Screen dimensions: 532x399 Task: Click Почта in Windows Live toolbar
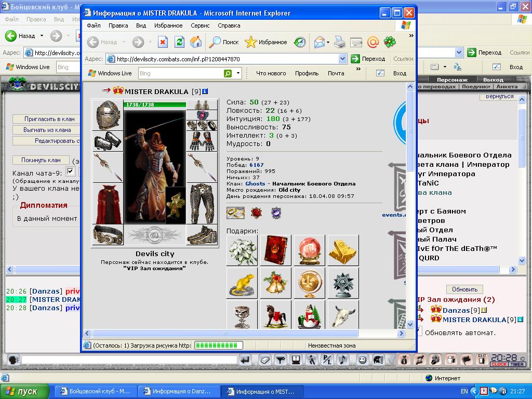pos(336,73)
